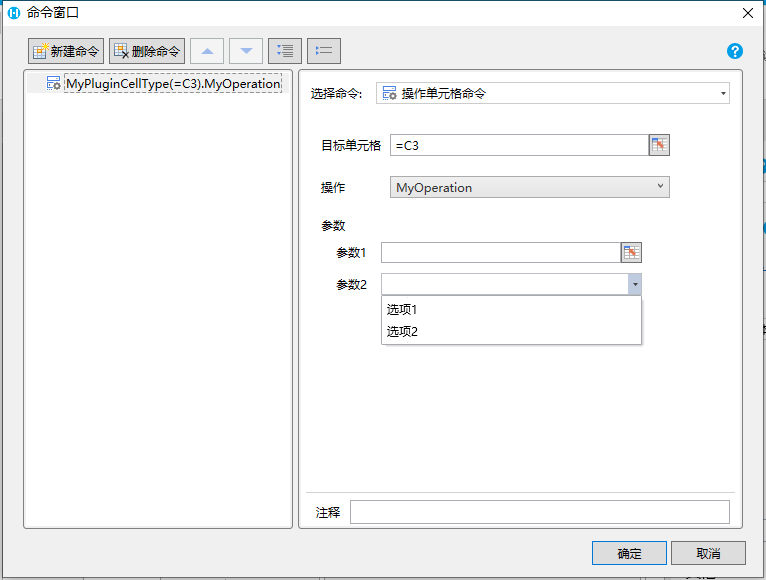Viewport: 766px width, 580px height.
Task: Click the 新建命令 button
Action: pos(66,51)
